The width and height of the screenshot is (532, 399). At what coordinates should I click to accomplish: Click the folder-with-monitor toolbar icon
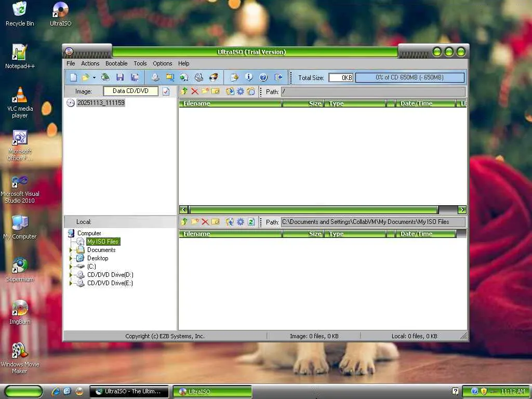(x=170, y=77)
